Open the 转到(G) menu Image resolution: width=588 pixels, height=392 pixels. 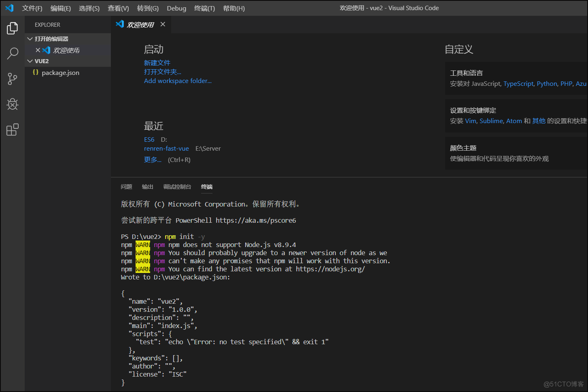[148, 8]
